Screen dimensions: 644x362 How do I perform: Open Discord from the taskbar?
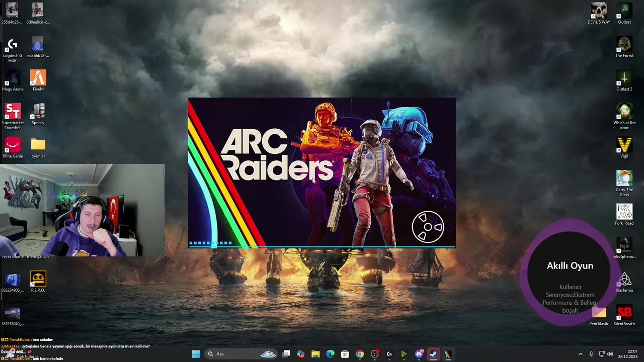point(419,354)
